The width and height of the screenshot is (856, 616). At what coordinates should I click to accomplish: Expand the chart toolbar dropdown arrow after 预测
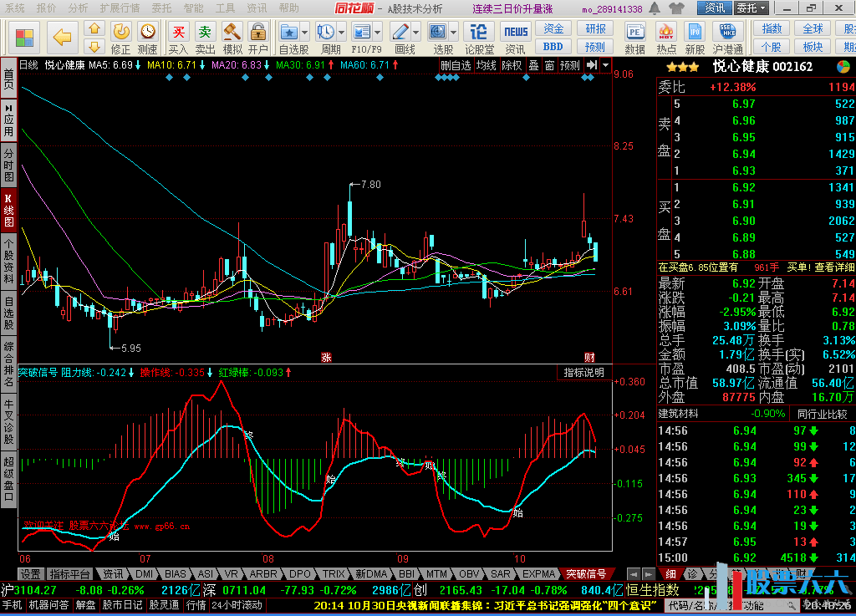click(605, 65)
